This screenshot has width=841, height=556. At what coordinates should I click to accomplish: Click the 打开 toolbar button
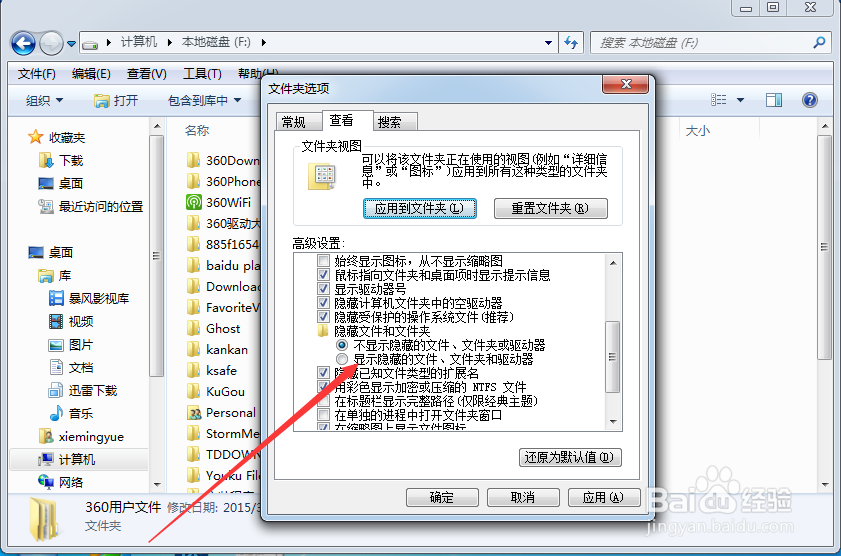(116, 100)
